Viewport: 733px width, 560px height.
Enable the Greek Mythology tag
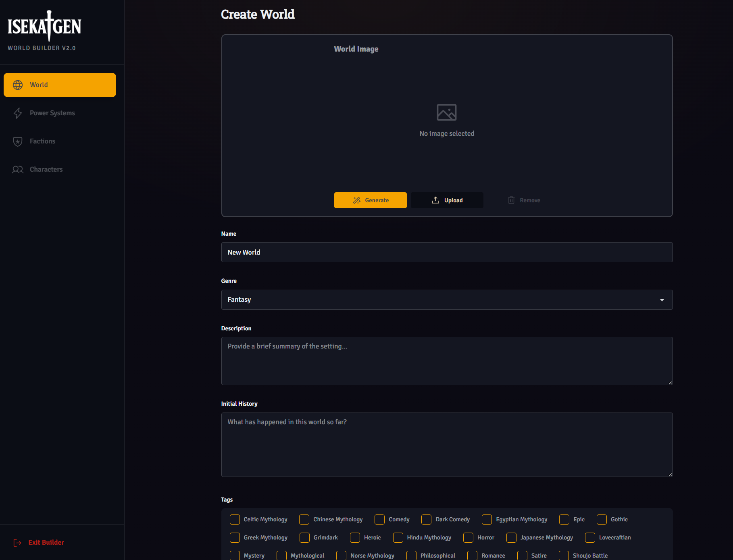[235, 538]
